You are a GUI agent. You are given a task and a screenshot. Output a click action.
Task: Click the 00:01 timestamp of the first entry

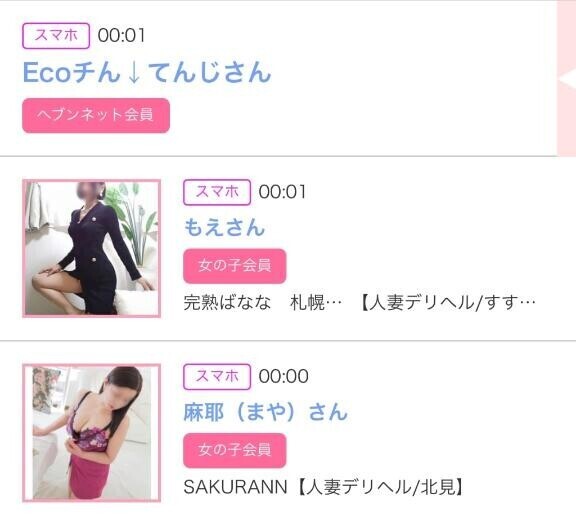point(122,36)
